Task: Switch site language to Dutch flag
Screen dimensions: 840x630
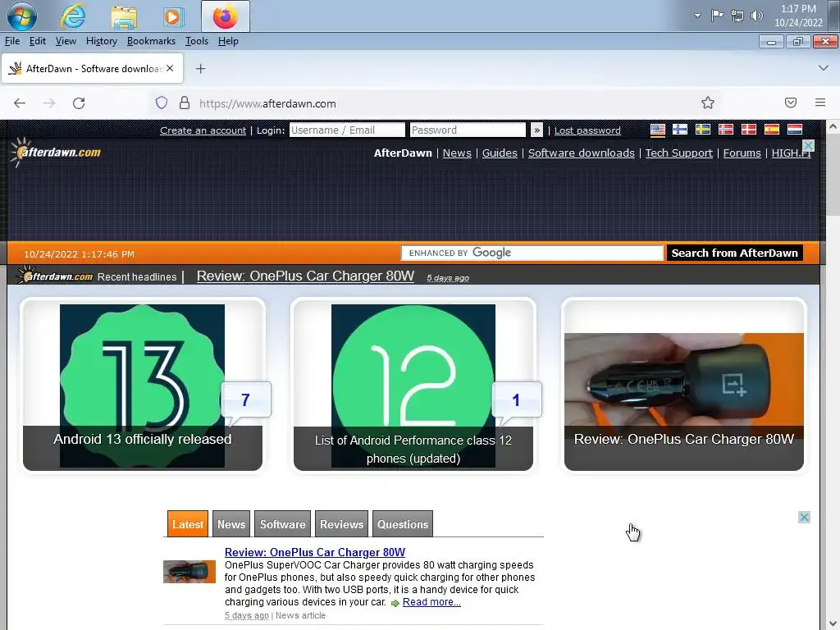Action: (794, 130)
